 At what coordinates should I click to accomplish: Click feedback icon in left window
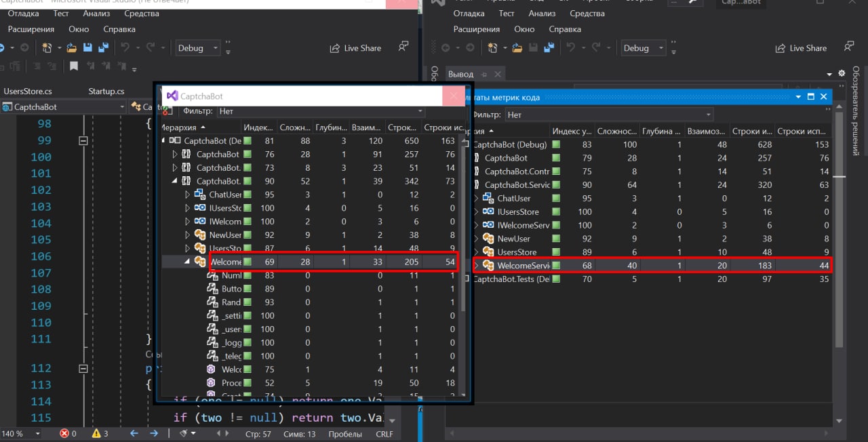pyautogui.click(x=403, y=47)
